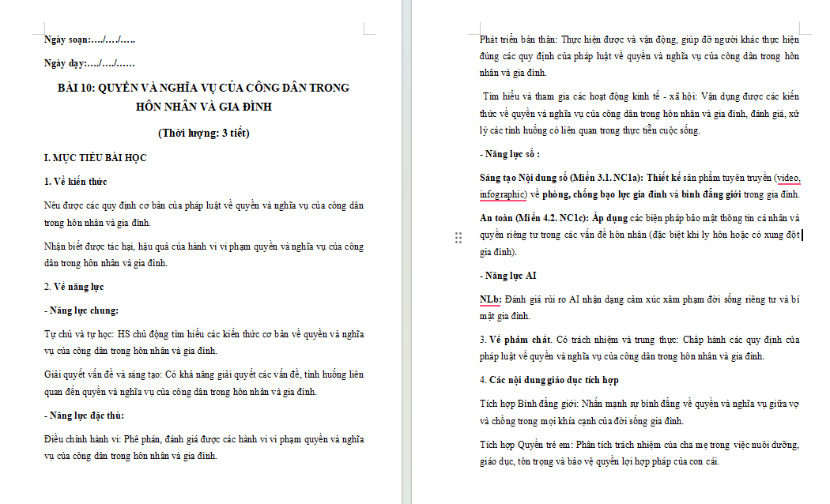The height and width of the screenshot is (504, 830).
Task: Click the underlined word 'infographic)'
Action: tap(503, 194)
